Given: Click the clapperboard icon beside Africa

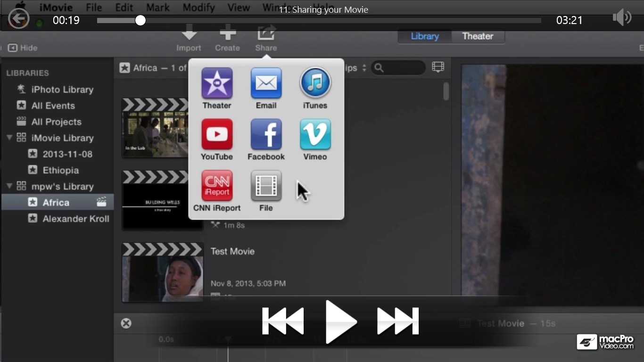Looking at the screenshot, I should (101, 202).
